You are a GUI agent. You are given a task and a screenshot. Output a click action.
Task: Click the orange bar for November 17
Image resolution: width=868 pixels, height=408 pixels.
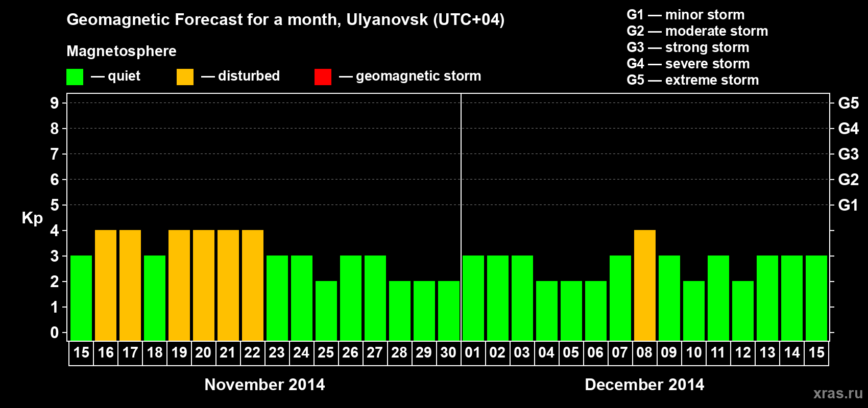(130, 286)
